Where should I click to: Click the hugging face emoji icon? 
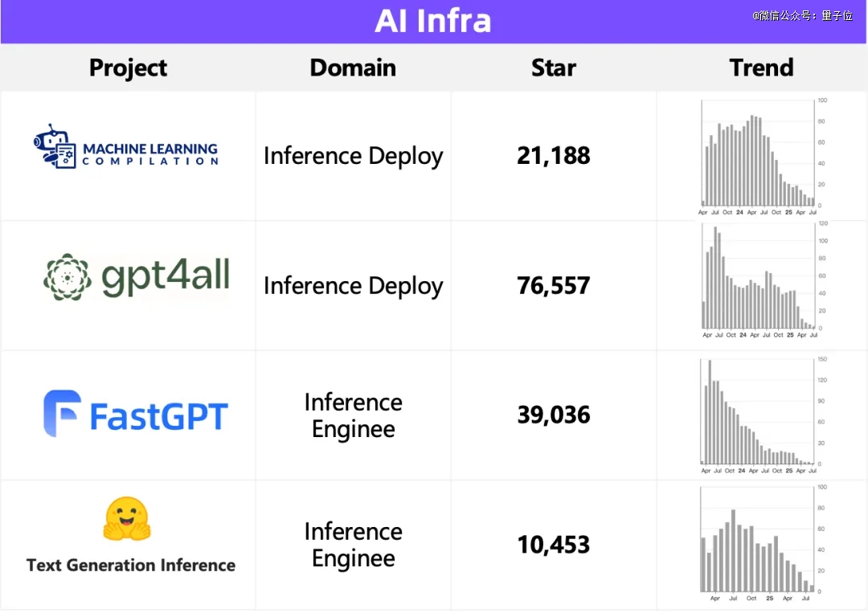coord(127,518)
